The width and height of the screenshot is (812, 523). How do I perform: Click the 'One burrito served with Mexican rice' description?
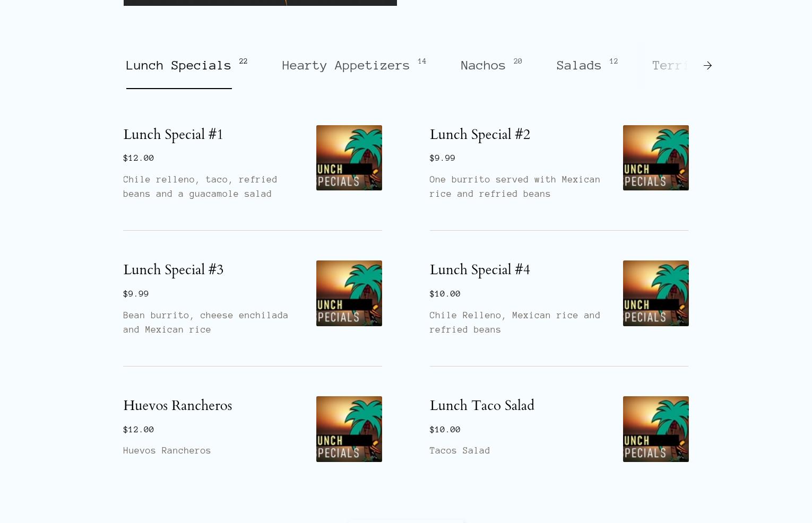point(515,187)
